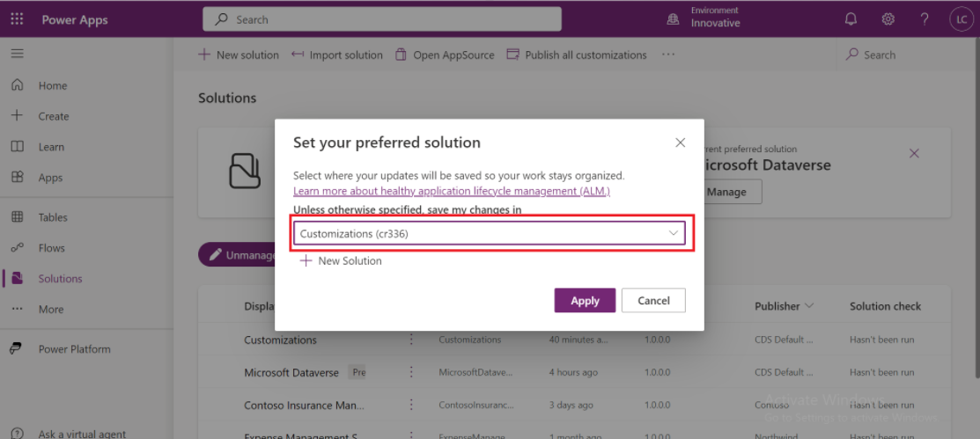Open the toolbar overflow ellipsis menu
The width and height of the screenshot is (980, 439).
[668, 55]
